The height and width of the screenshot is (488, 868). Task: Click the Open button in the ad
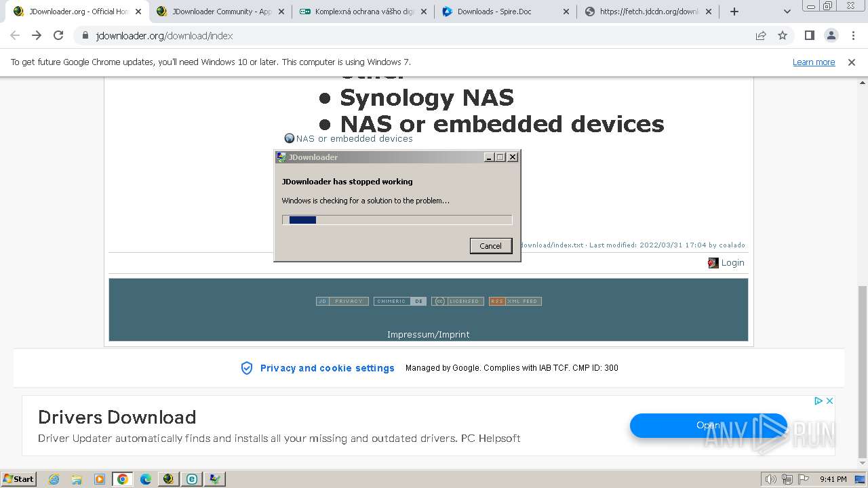[709, 426]
